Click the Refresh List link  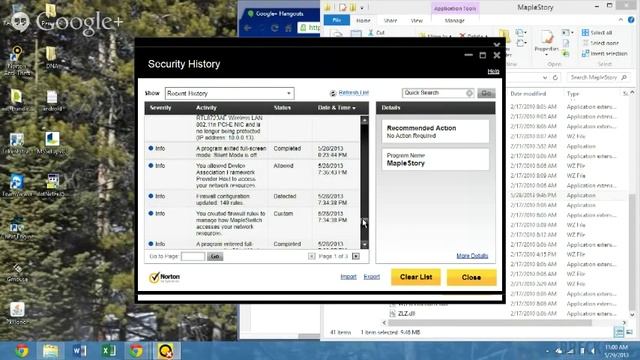tap(353, 93)
